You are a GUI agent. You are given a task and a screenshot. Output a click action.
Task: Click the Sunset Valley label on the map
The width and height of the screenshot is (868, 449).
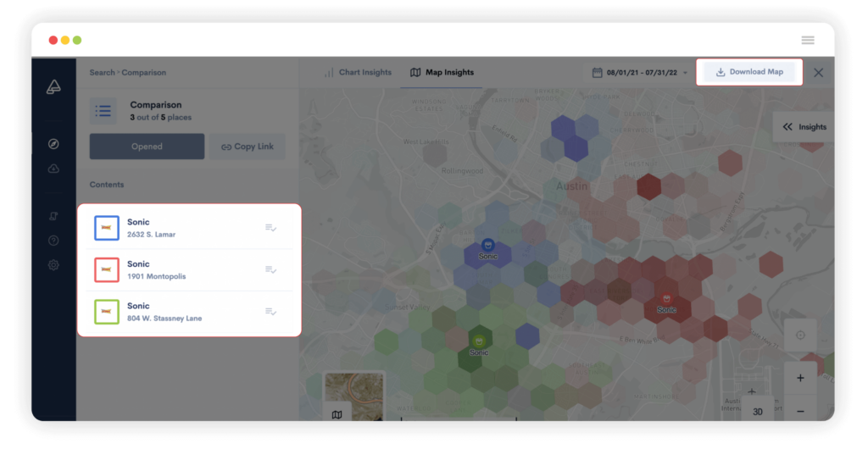click(x=408, y=307)
